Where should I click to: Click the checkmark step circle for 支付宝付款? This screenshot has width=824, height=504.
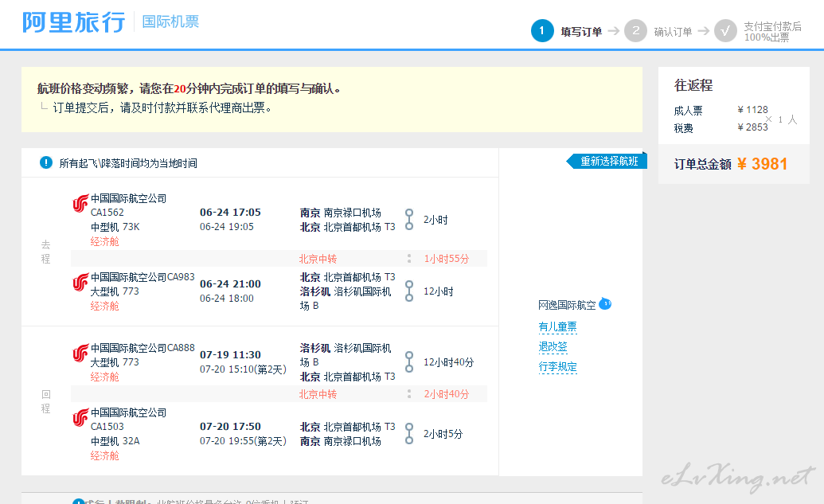(725, 31)
